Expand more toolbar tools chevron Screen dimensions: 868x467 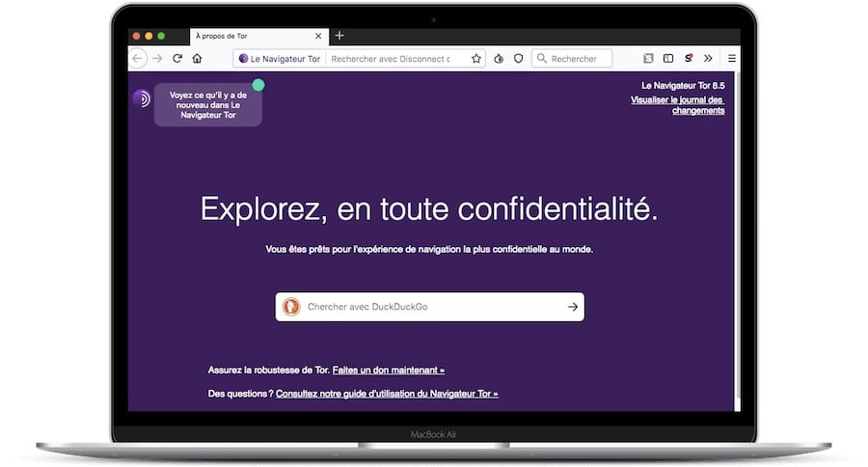tap(708, 58)
